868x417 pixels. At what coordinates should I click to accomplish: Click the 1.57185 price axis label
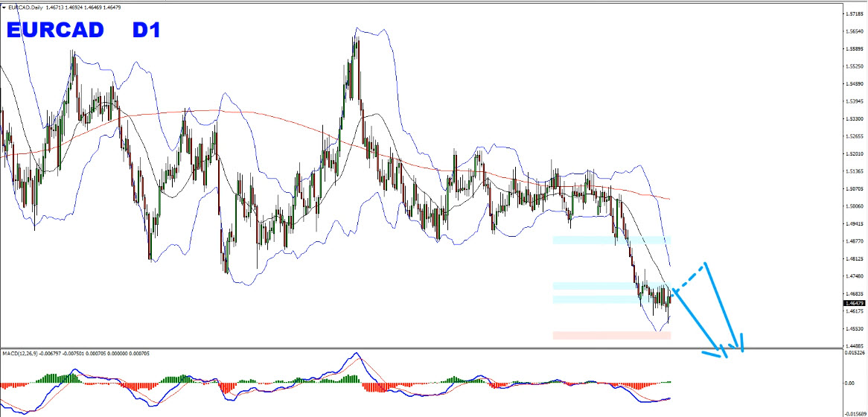[854, 14]
